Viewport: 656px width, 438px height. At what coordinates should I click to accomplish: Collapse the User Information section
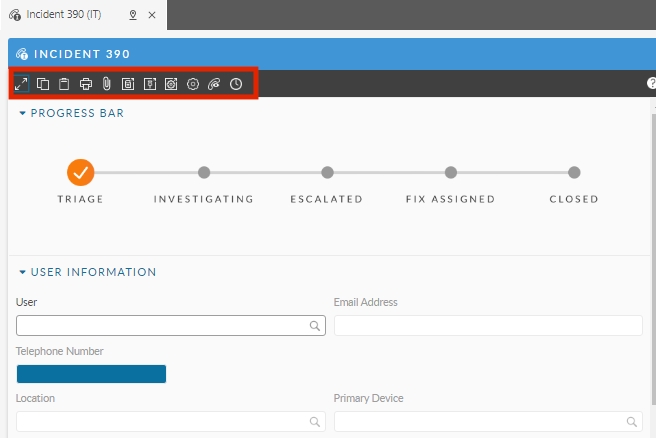[x=23, y=272]
